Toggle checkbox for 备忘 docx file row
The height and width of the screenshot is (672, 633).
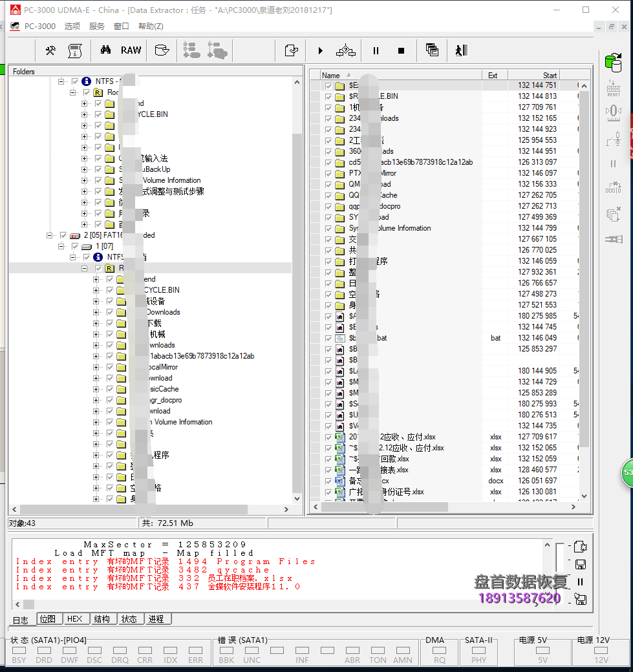point(328,481)
